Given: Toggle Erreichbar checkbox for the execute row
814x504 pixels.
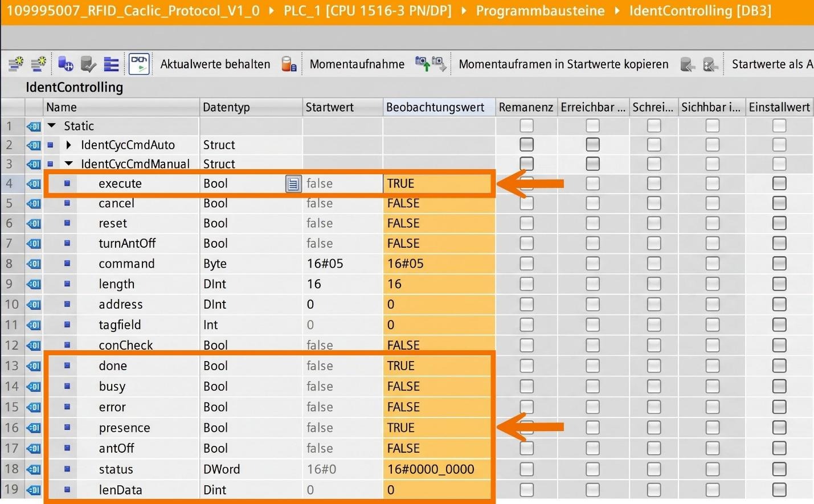Looking at the screenshot, I should pos(592,183).
